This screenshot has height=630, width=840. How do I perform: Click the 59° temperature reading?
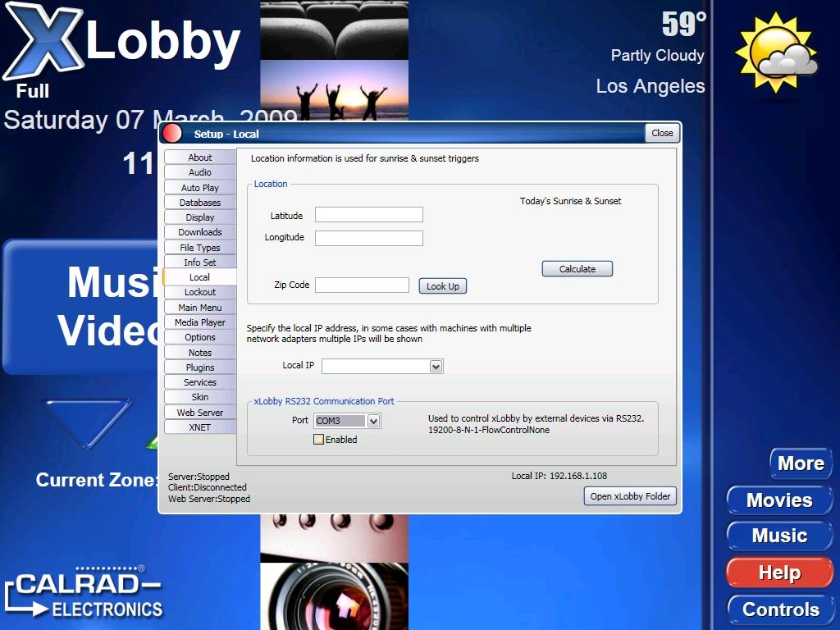tap(684, 25)
